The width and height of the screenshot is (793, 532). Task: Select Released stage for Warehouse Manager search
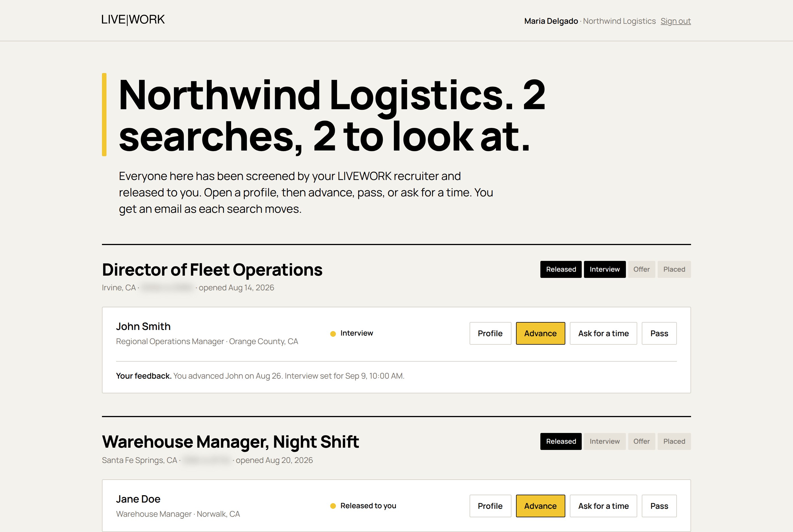pos(561,441)
